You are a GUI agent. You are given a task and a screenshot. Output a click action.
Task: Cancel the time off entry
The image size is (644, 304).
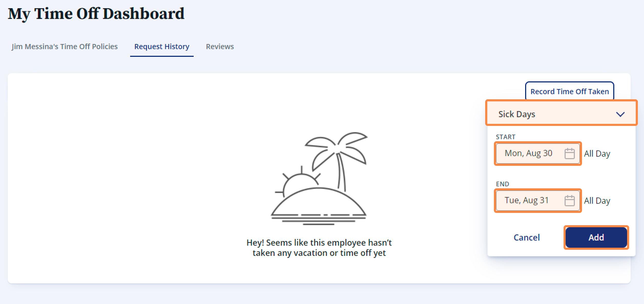(527, 237)
